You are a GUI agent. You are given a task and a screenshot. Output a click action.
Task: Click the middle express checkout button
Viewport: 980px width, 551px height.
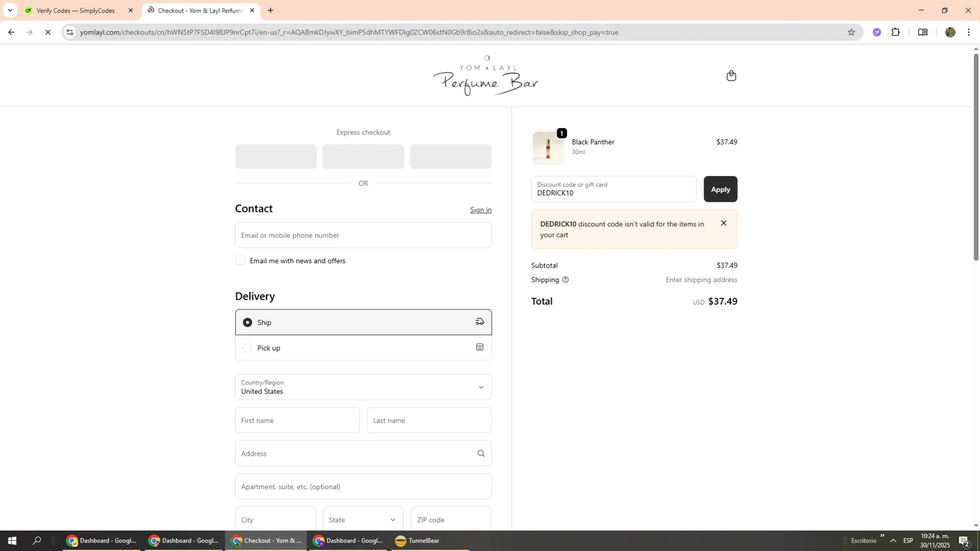tap(363, 157)
